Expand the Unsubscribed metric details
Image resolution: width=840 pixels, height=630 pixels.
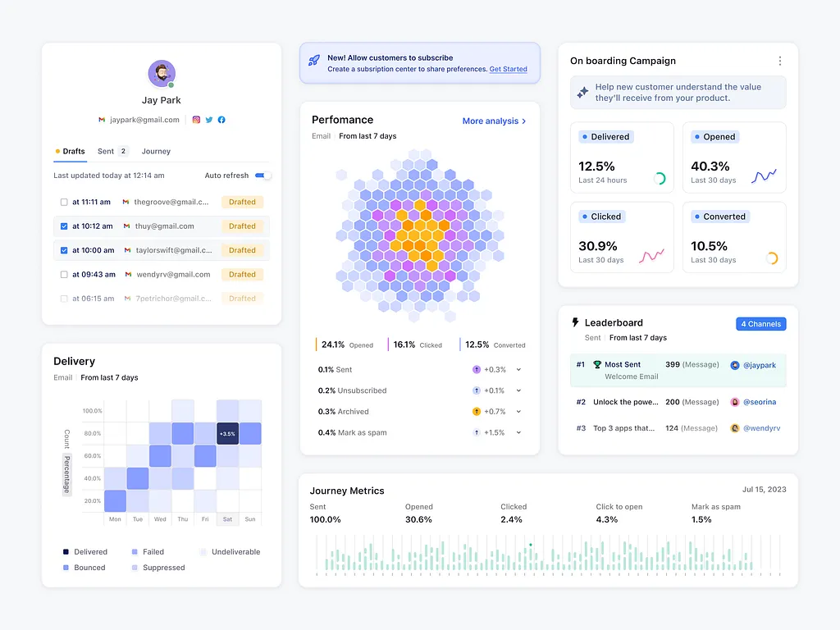point(521,390)
